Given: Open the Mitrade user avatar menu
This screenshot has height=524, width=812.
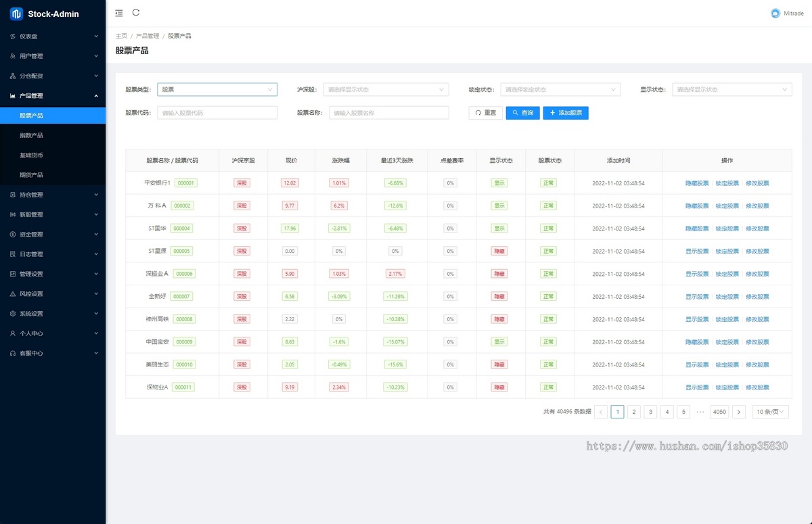Looking at the screenshot, I should point(787,14).
